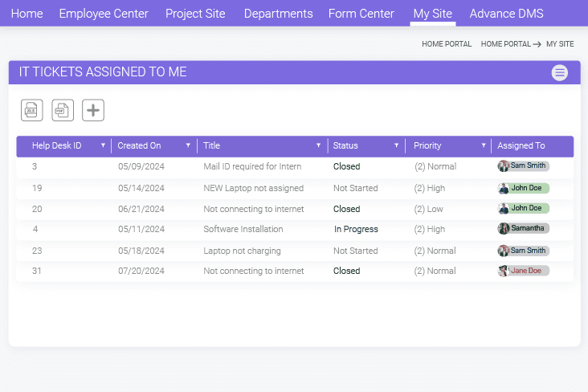The height and width of the screenshot is (392, 588).
Task: Open Status column filter dropdown
Action: coord(397,146)
